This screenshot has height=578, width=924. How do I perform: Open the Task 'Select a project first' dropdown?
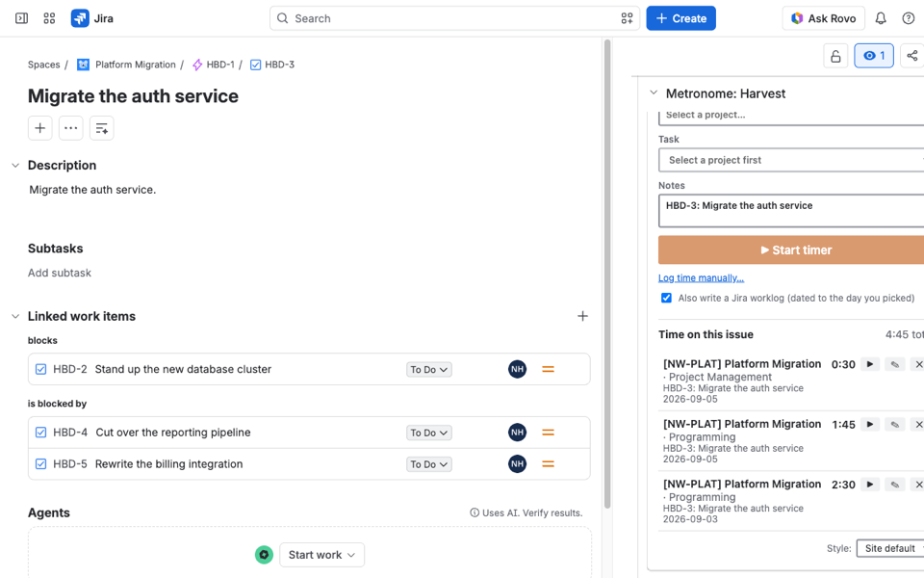point(791,161)
